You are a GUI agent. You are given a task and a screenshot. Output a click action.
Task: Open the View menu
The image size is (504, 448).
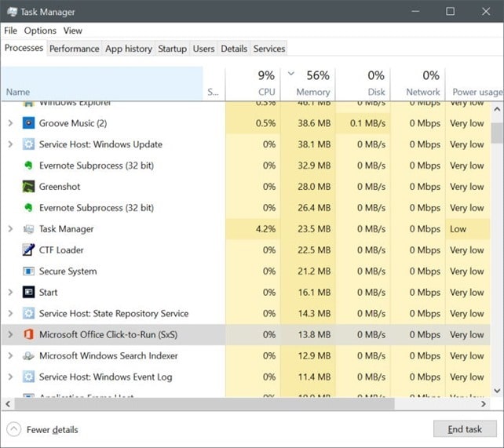[73, 31]
